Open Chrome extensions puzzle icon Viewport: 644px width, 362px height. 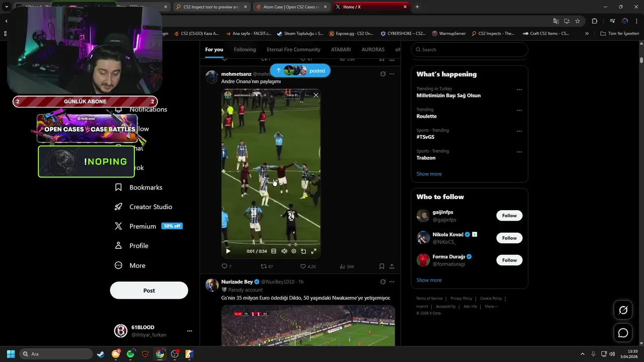pyautogui.click(x=594, y=21)
